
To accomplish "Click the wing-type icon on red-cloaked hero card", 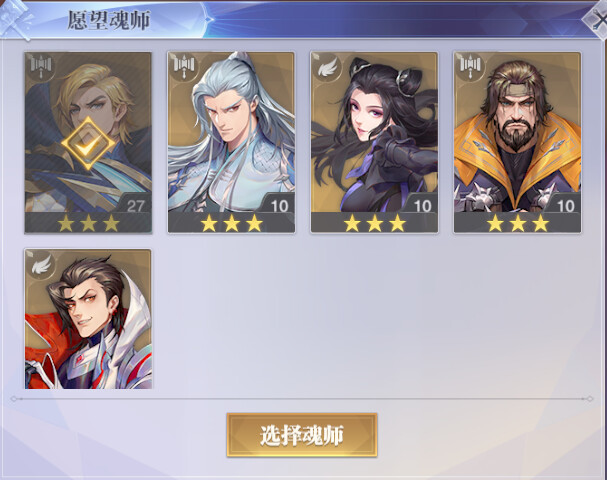I will pyautogui.click(x=41, y=264).
